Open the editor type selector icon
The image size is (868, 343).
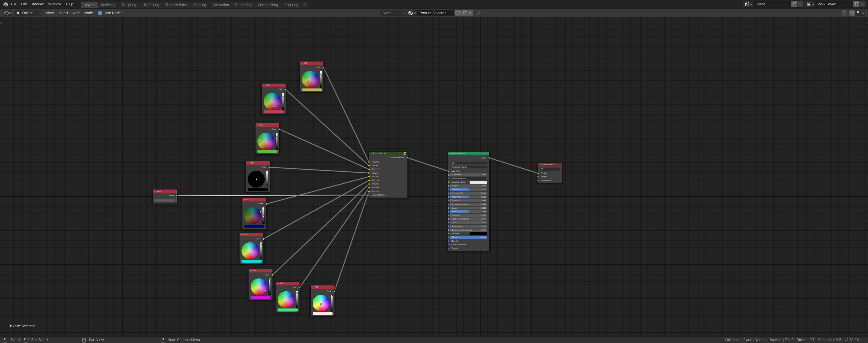[7, 13]
